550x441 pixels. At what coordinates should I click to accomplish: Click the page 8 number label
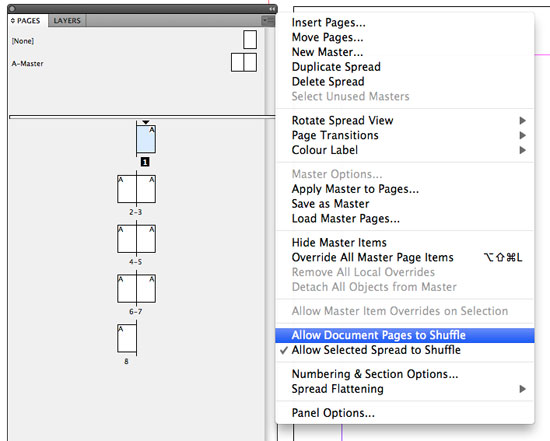pyautogui.click(x=126, y=361)
